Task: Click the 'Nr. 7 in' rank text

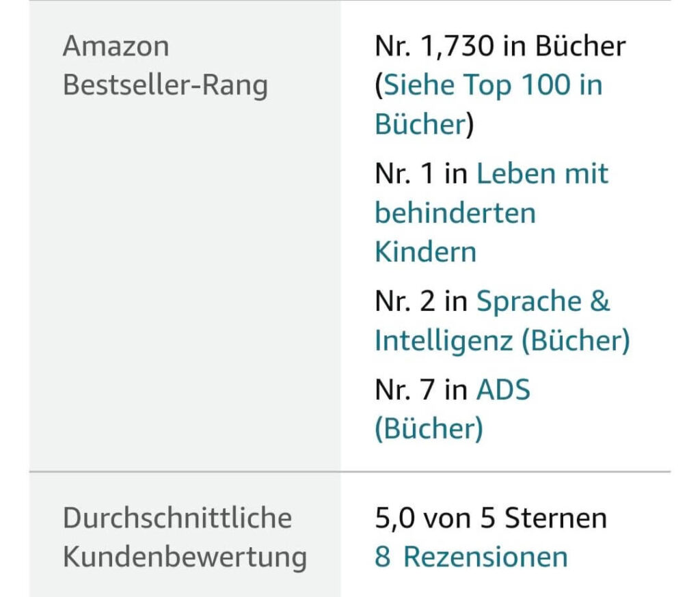Action: pyautogui.click(x=420, y=391)
